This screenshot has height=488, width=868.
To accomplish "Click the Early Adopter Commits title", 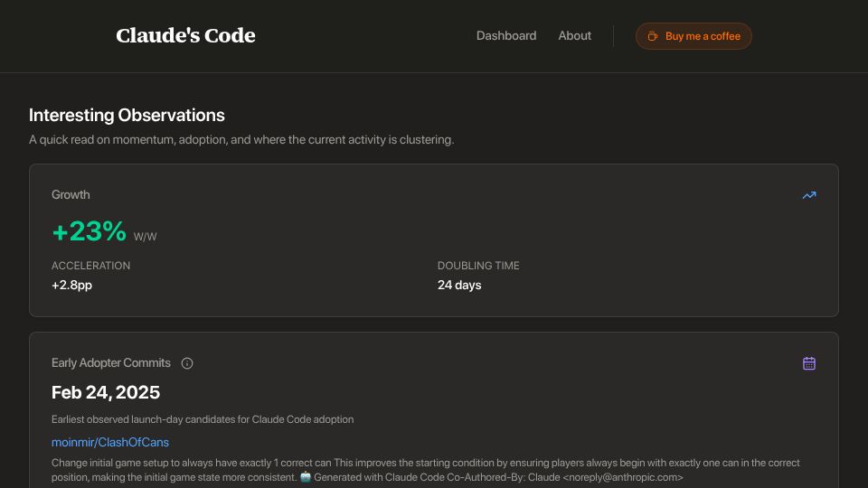I will (110, 363).
